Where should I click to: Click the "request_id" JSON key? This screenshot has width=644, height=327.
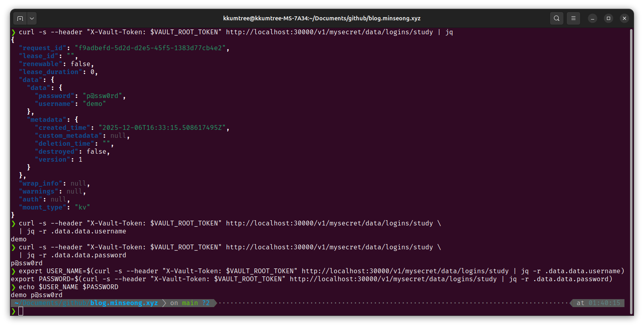click(x=43, y=48)
